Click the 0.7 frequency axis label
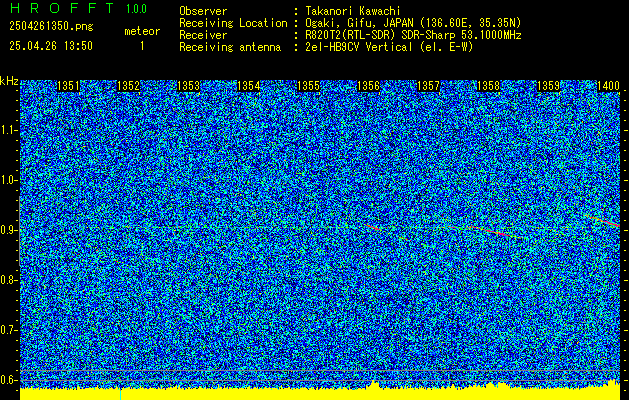 8,330
